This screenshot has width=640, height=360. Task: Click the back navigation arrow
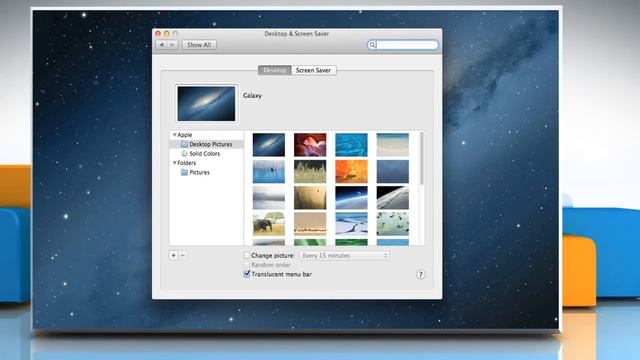(162, 45)
